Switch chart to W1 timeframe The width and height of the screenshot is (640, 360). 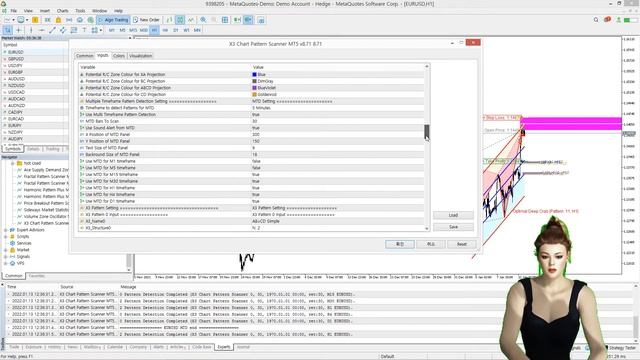(x=186, y=30)
